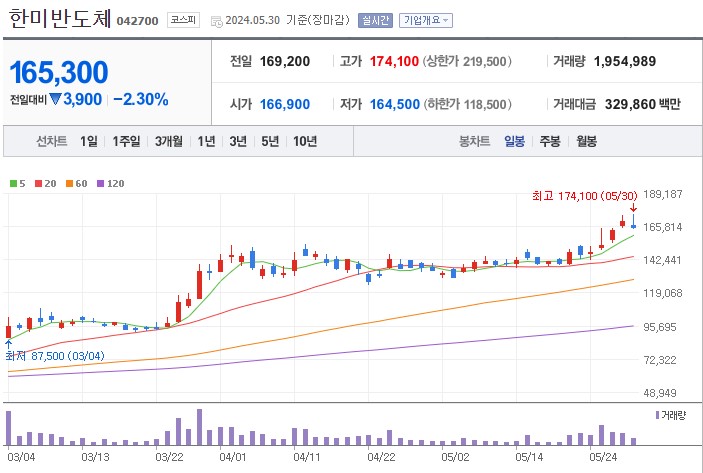Screen dimensions: 703x473
Task: Select the 3년 line chart tab
Action: click(238, 142)
